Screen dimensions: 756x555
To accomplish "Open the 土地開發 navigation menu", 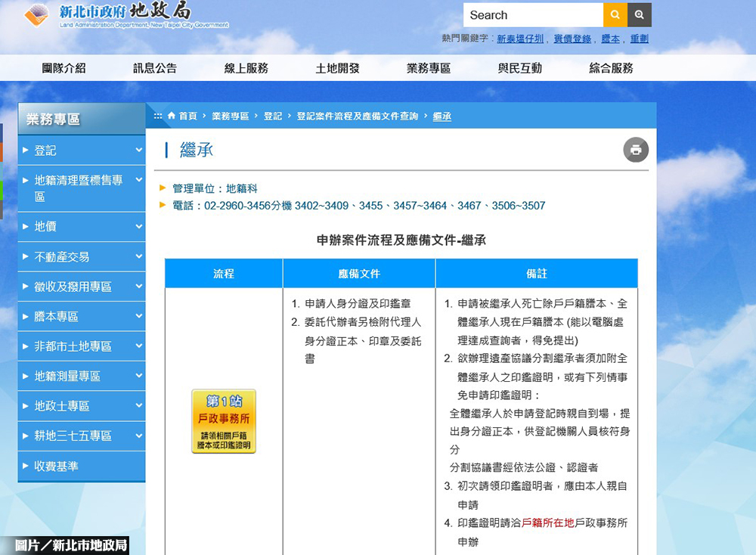I will point(337,67).
